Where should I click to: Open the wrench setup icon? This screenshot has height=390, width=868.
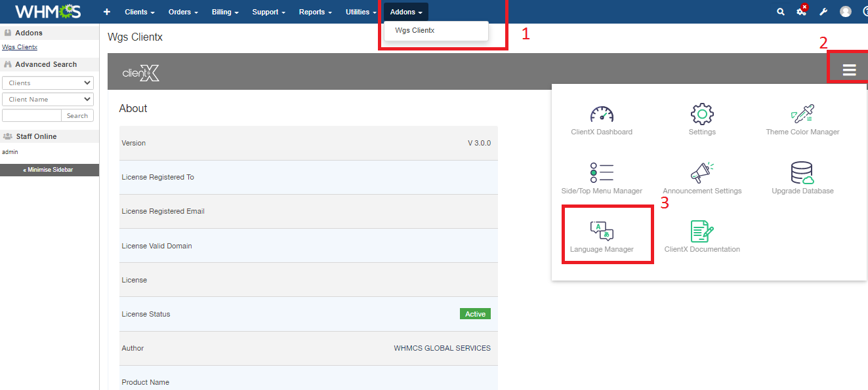click(x=823, y=12)
